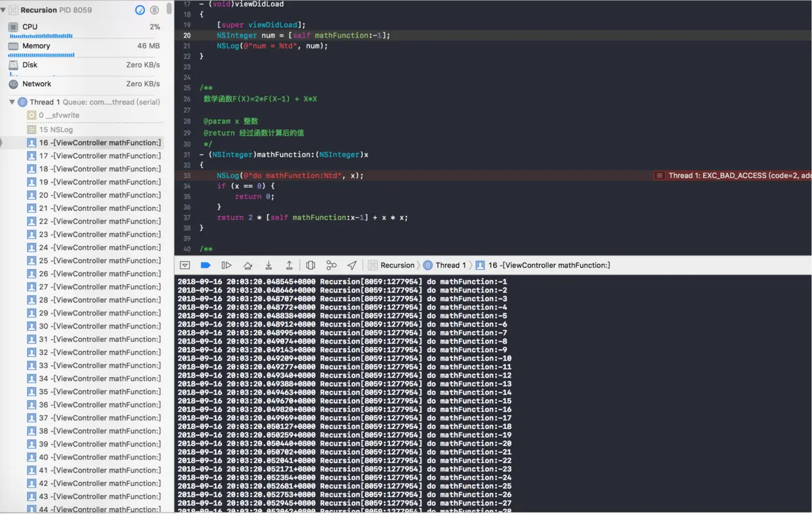Click user frame icon for frame 33
This screenshot has height=514, width=812.
click(31, 365)
